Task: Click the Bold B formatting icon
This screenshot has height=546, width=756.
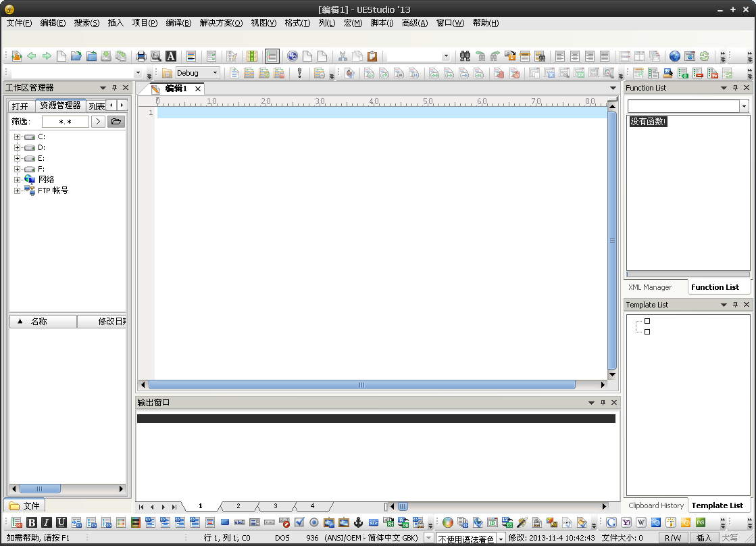Action: coord(32,522)
